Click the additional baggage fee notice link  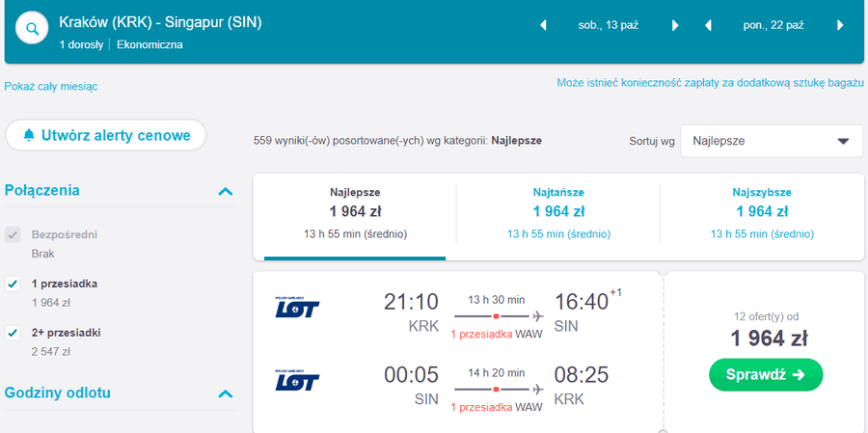coord(710,83)
